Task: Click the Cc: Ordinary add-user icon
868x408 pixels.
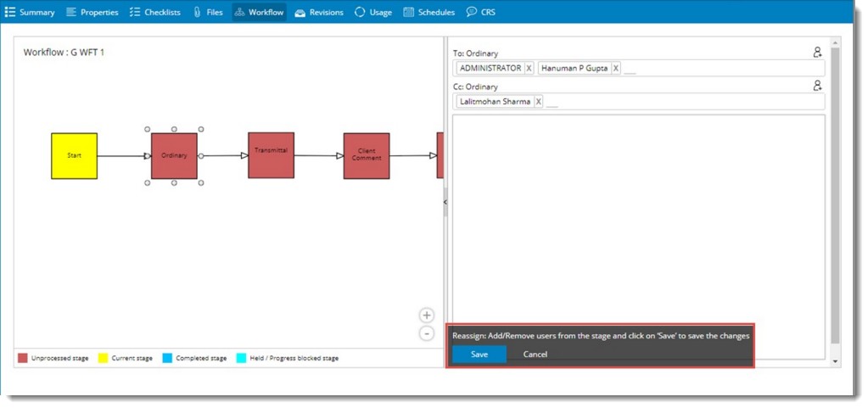Action: pos(817,86)
